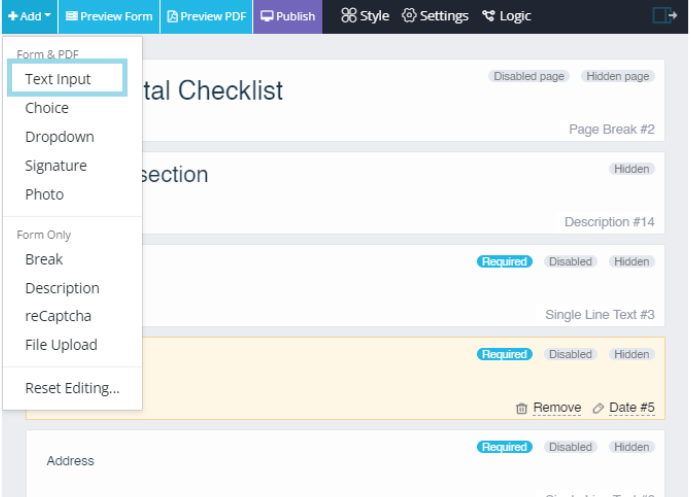
Task: Add a File Upload field
Action: tap(61, 345)
